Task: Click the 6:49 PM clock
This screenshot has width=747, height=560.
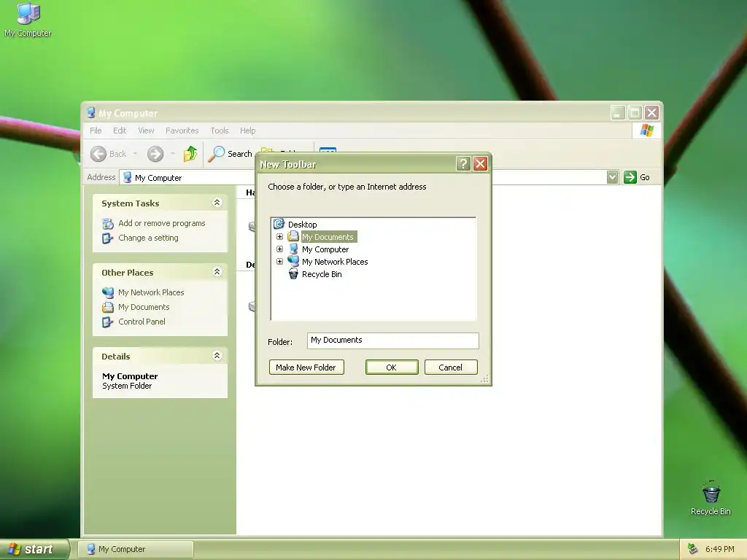Action: pyautogui.click(x=719, y=549)
